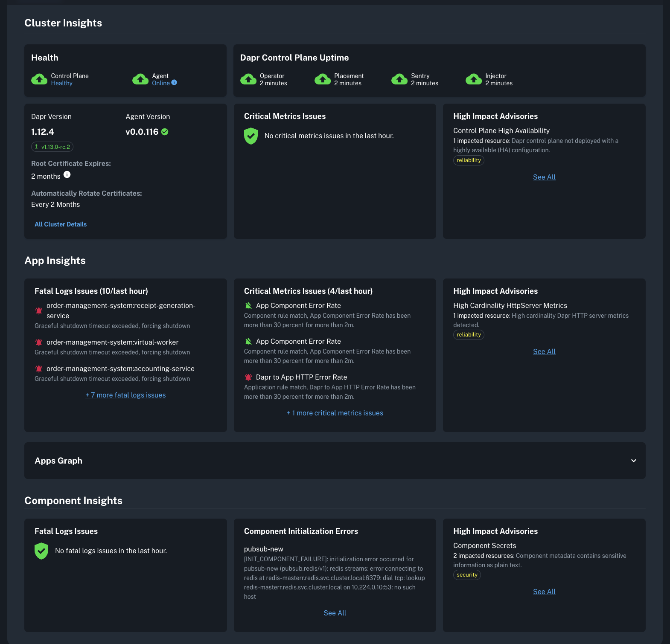Click See All under Component Initialization Errors
Image resolution: width=670 pixels, height=644 pixels.
[335, 613]
